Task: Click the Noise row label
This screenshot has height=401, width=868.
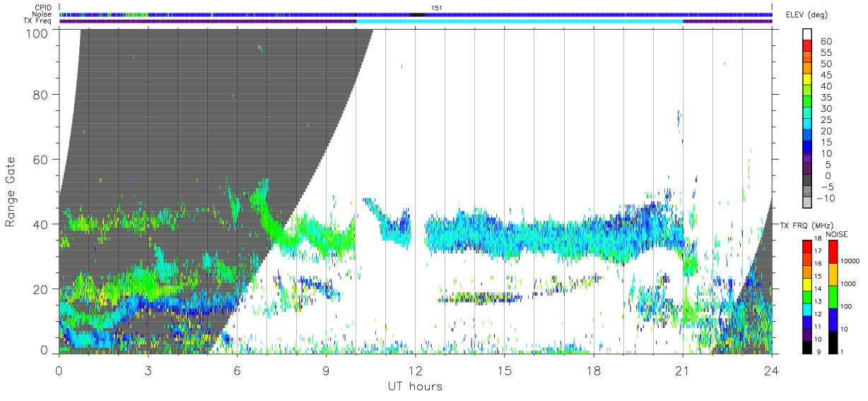Action: [42, 14]
